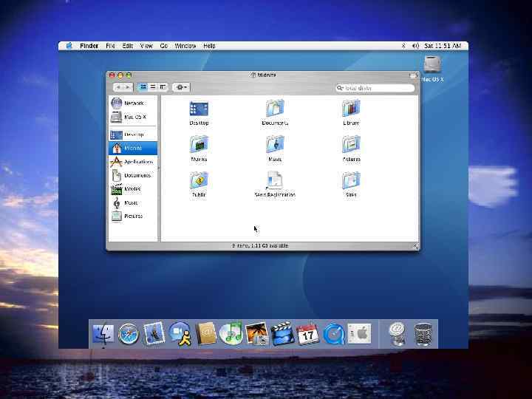Go forward with the toolbar forward arrow
Image resolution: width=532 pixels, height=399 pixels.
(x=128, y=87)
